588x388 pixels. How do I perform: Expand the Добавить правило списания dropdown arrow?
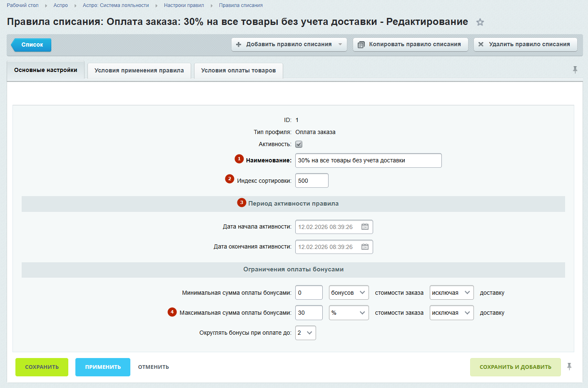(x=340, y=45)
